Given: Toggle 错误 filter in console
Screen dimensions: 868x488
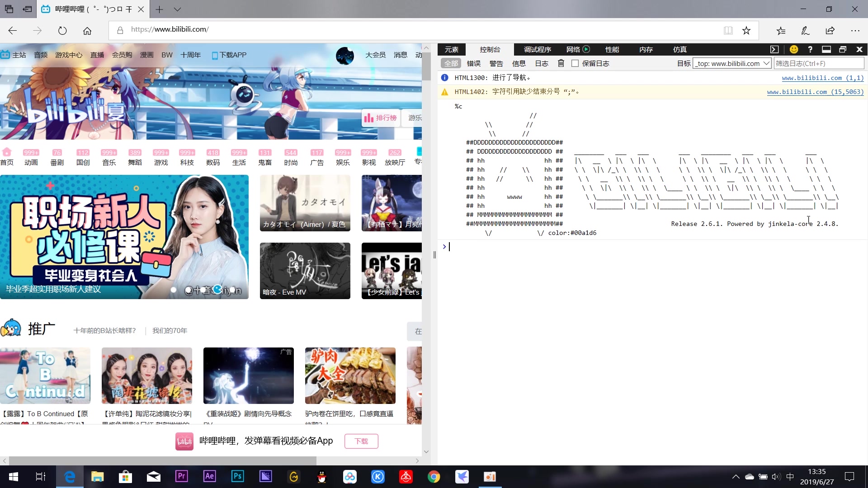Looking at the screenshot, I should 474,63.
